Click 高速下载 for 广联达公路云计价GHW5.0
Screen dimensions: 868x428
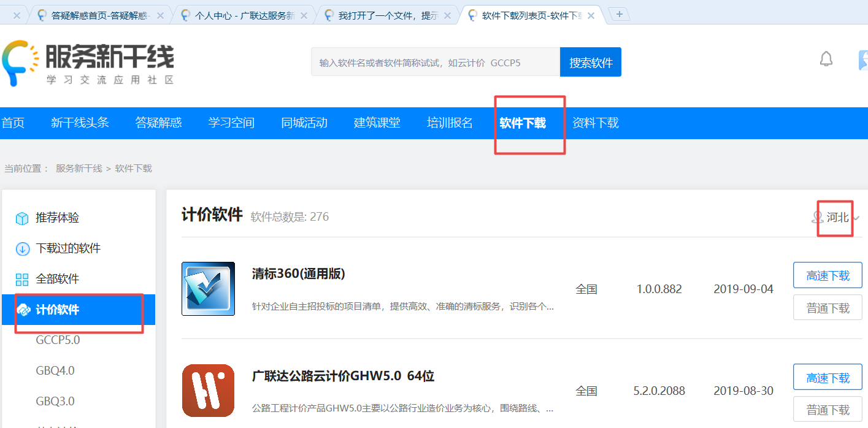pyautogui.click(x=828, y=377)
